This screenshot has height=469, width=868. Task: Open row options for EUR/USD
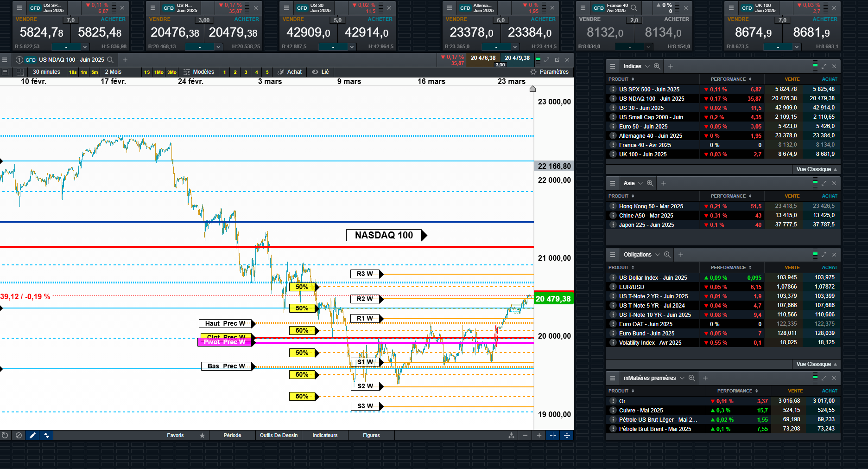tap(613, 287)
